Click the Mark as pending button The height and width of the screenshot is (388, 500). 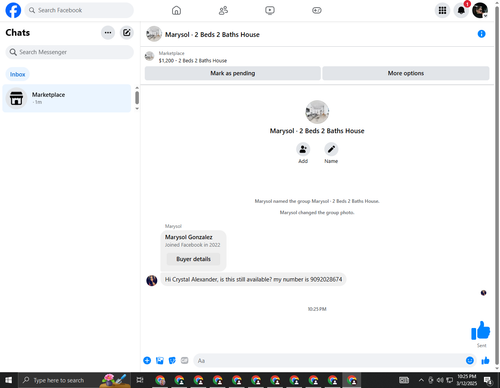233,73
